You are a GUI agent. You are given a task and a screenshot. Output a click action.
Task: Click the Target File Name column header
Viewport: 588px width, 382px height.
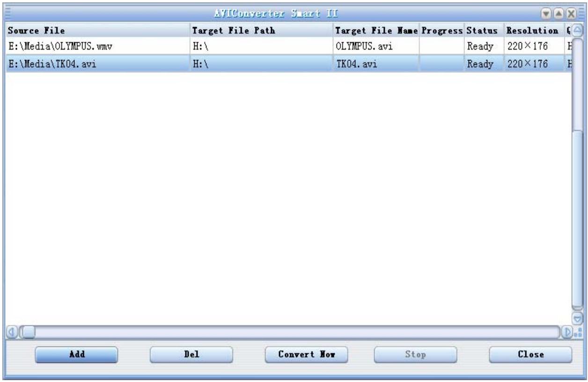pos(376,31)
